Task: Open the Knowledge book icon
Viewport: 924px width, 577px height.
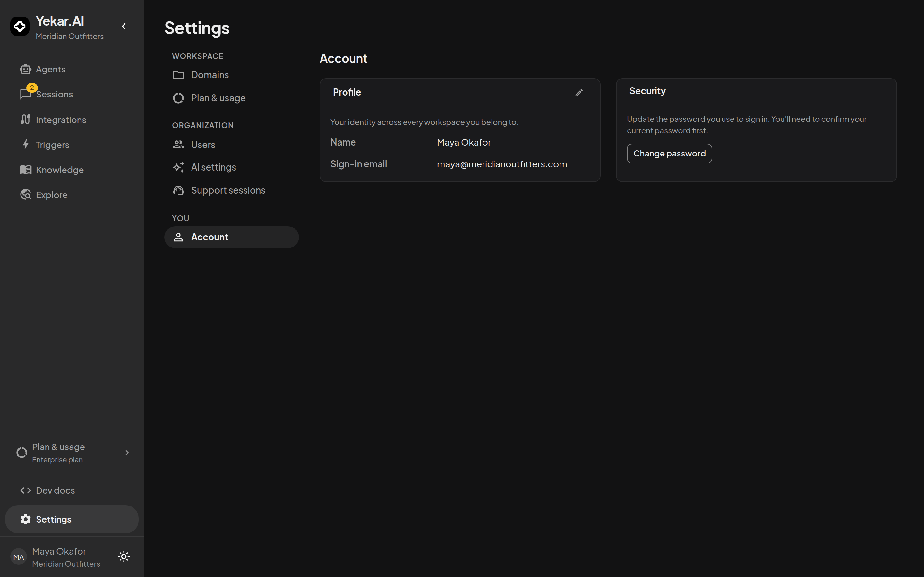Action: [26, 170]
